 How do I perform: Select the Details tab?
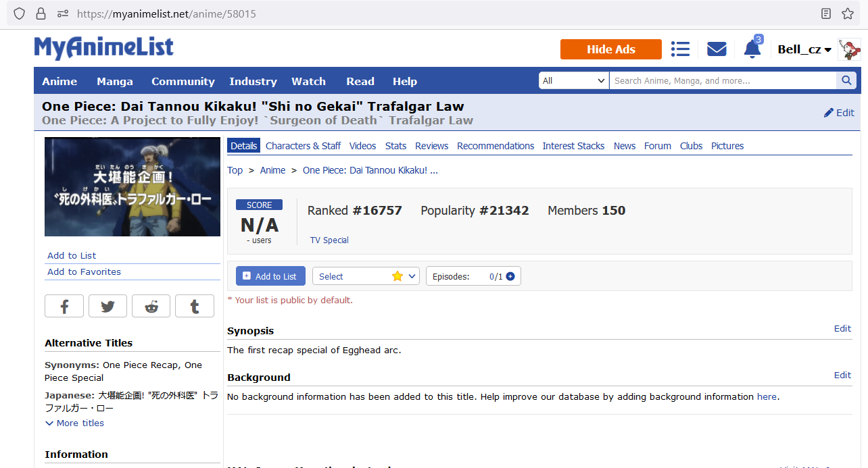click(243, 146)
